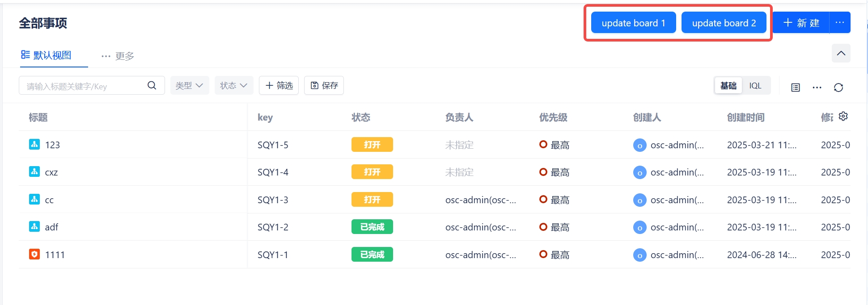Image resolution: width=868 pixels, height=305 pixels.
Task: Open column settings gear icon
Action: click(x=843, y=116)
